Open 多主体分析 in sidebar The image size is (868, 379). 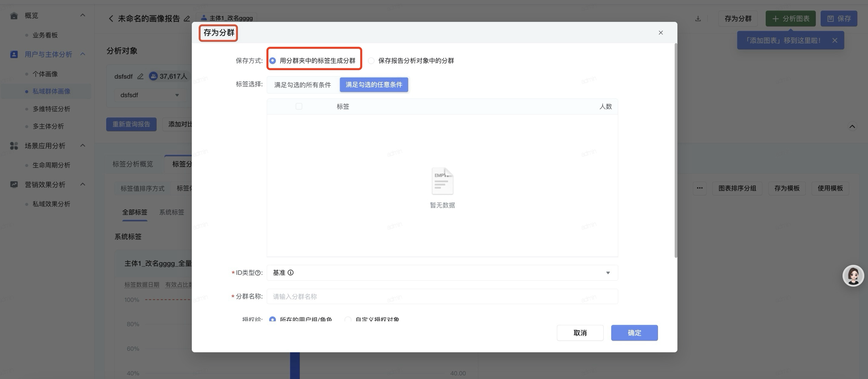(x=48, y=126)
